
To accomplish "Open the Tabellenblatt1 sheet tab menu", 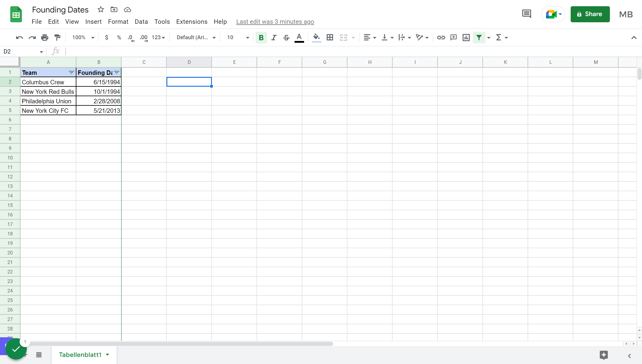I will pos(108,354).
